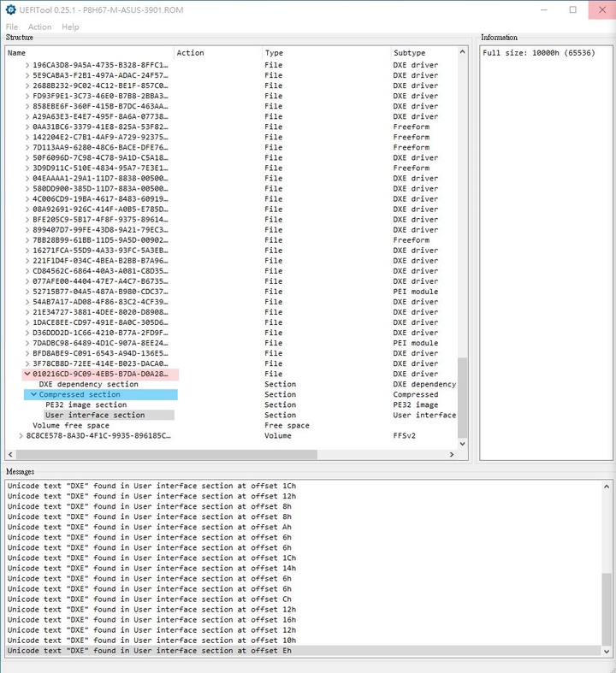Screen dimensions: 616x673
Task: Select the last message at offset Eh
Action: pyautogui.click(x=304, y=651)
